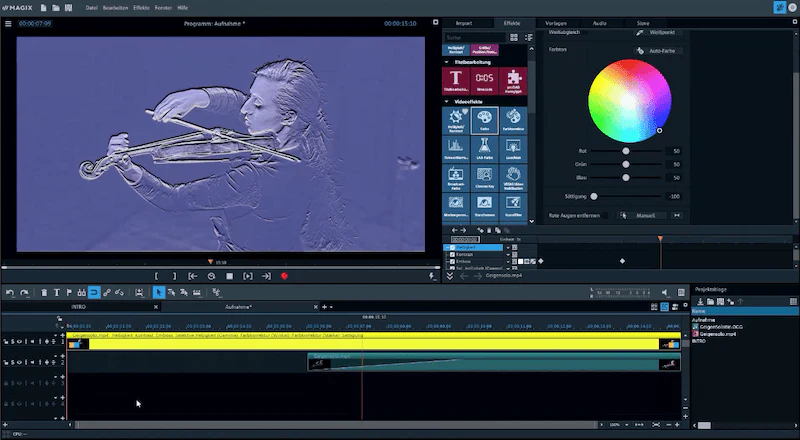Click the Sättigung slider handle
Image resolution: width=800 pixels, height=440 pixels.
(x=594, y=196)
